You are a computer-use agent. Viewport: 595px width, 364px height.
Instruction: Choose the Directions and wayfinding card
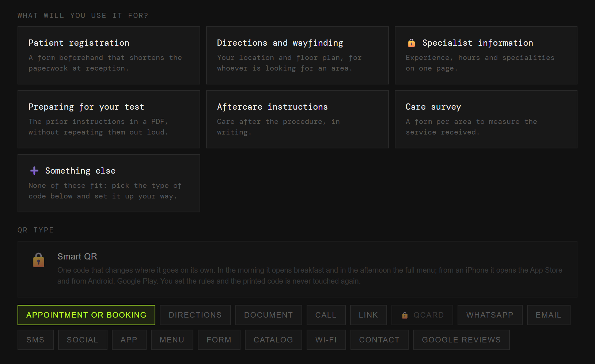(x=297, y=55)
